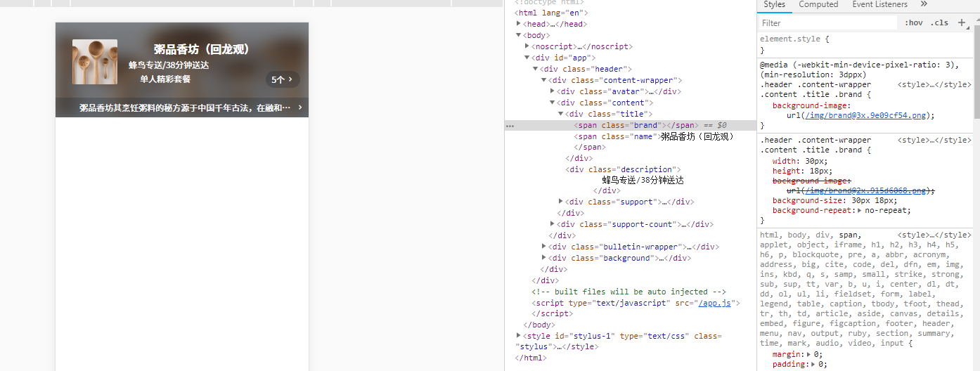Expand the support div node
The width and height of the screenshot is (980, 371).
561,202
